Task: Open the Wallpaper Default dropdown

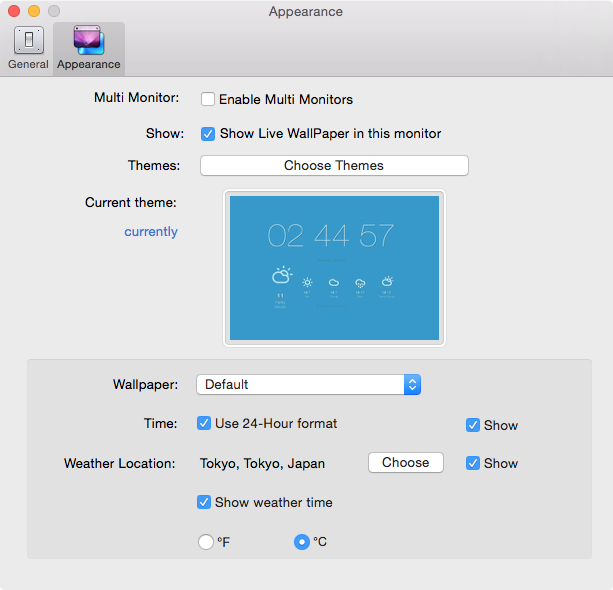Action: (308, 385)
